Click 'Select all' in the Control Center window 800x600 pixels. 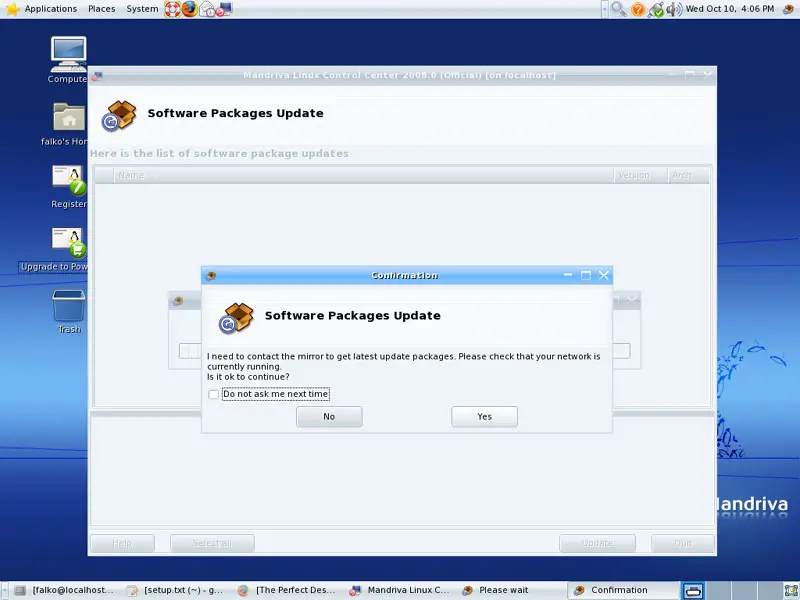(212, 543)
